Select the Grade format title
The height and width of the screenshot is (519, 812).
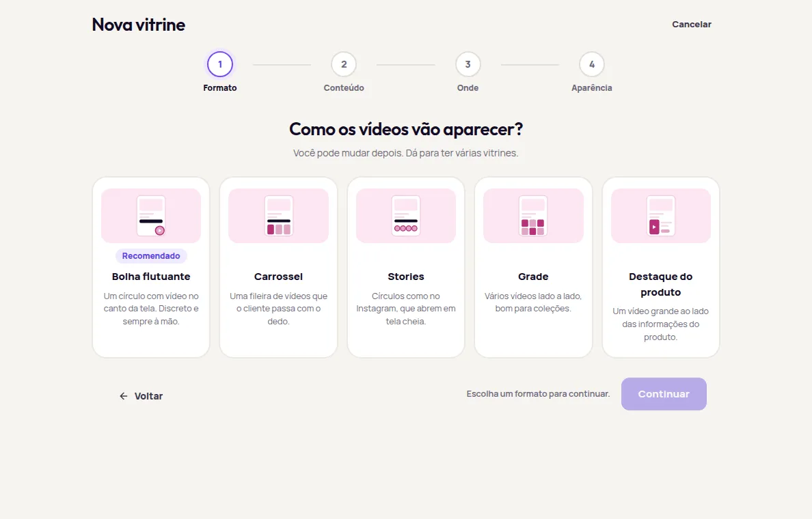pos(533,277)
